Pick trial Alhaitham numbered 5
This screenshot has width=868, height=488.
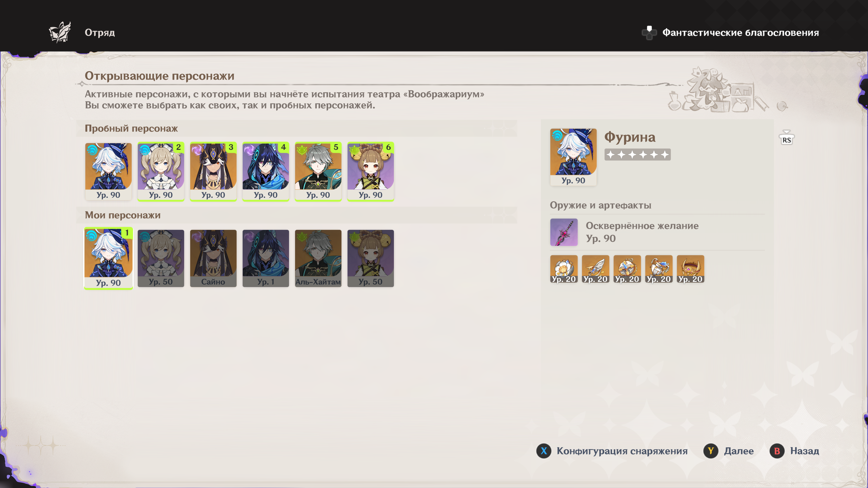coord(318,171)
